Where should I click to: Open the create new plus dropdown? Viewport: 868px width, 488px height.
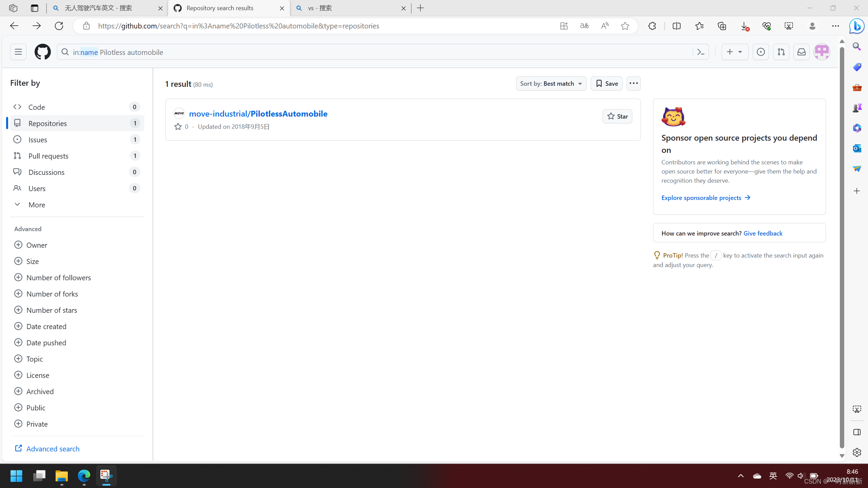pyautogui.click(x=734, y=52)
